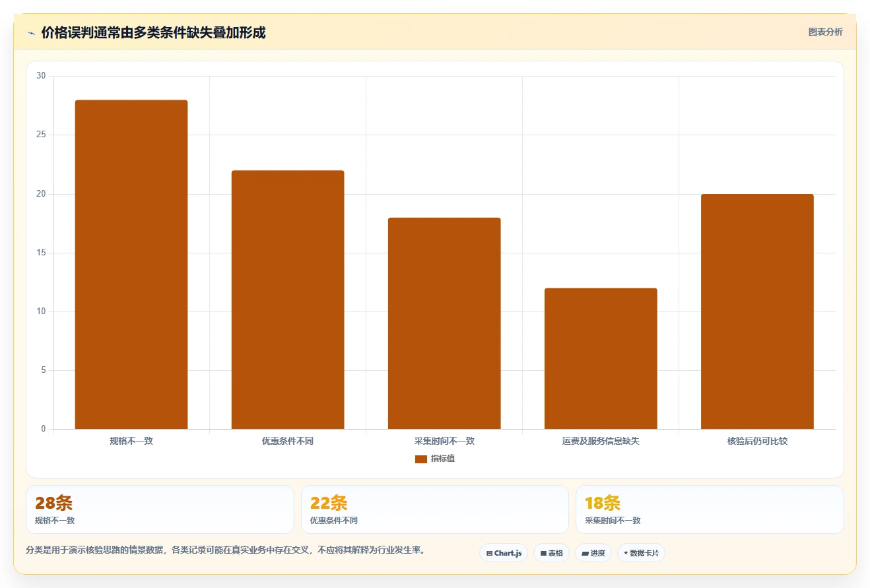The image size is (870, 588).
Task: Click the y-axis value 30
Action: (x=41, y=76)
